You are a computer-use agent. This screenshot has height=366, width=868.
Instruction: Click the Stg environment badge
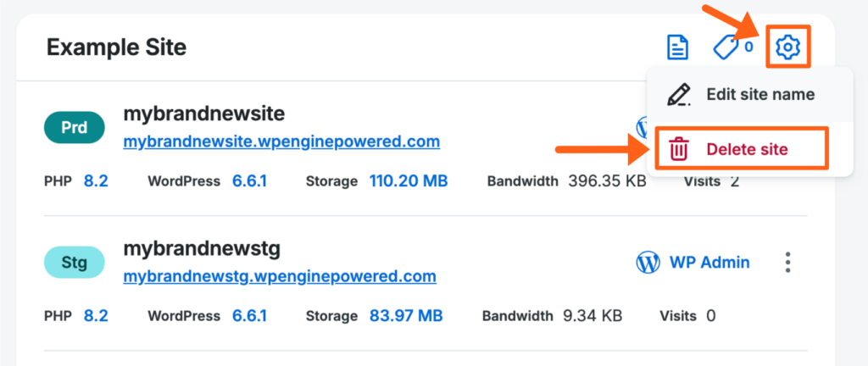(x=74, y=263)
